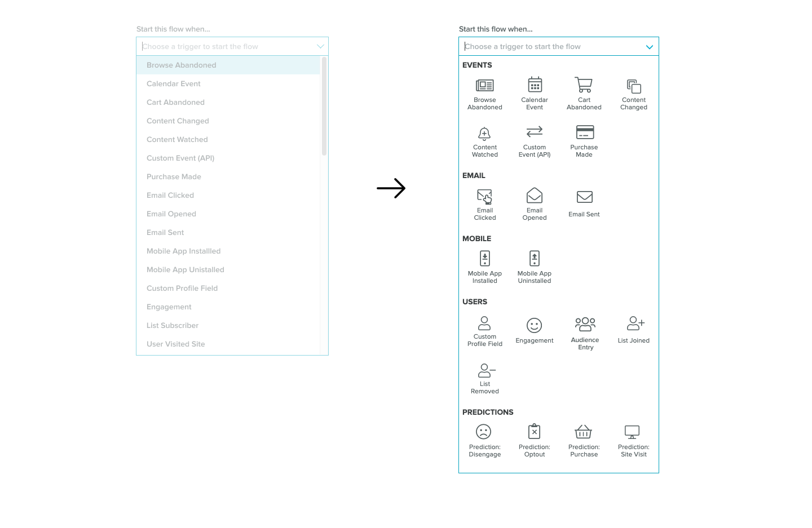Image resolution: width=812 pixels, height=528 pixels.
Task: Pick the Audience Entry group icon
Action: tap(585, 324)
